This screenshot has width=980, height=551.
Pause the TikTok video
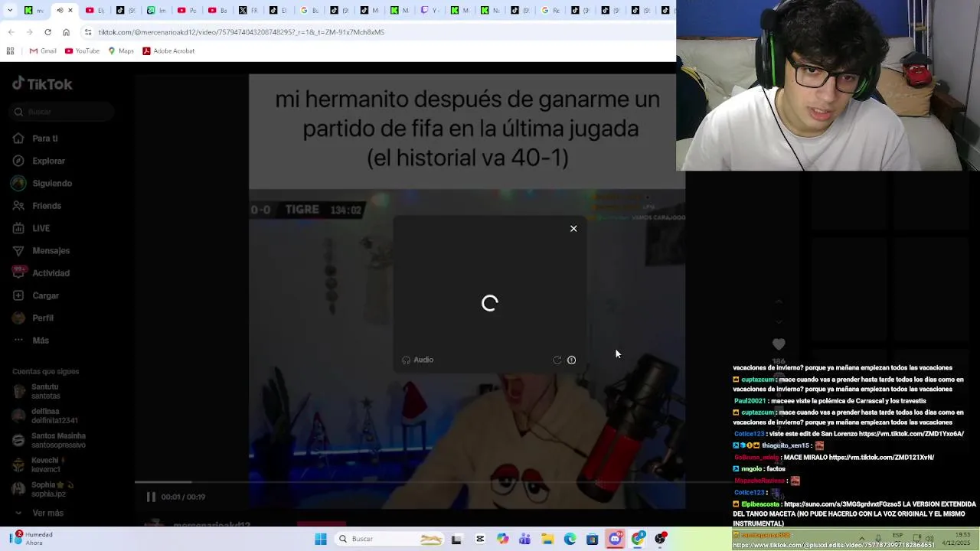[x=151, y=497]
